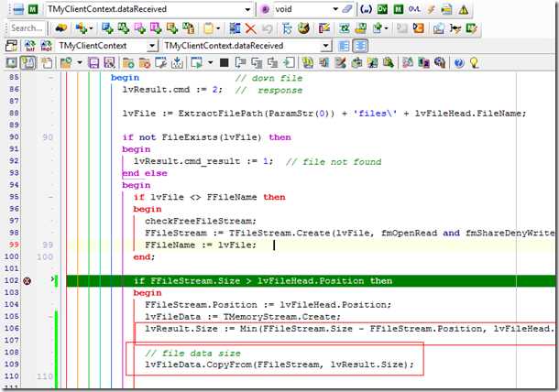559x392 pixels.
Task: Click the blue bar icon at the toolbar start
Action: pos(17,9)
